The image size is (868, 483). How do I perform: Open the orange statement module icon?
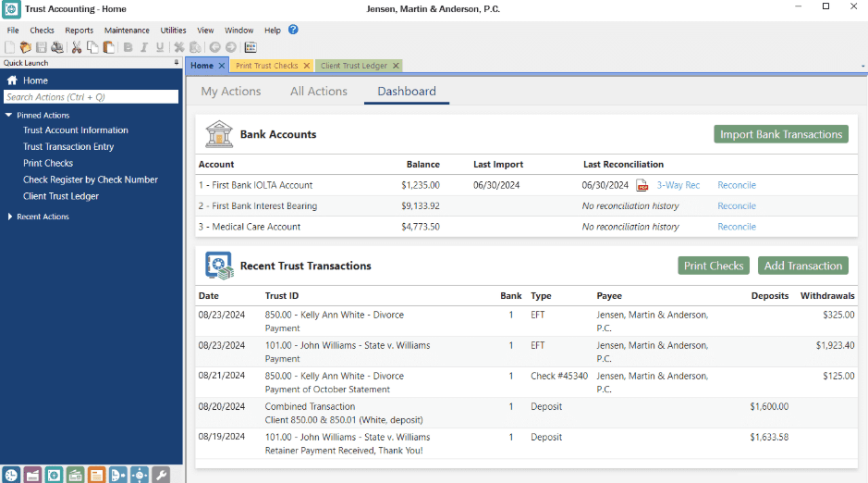[x=96, y=475]
